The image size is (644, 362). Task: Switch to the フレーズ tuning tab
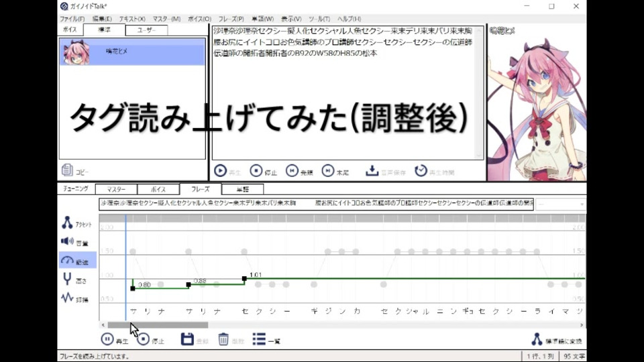201,189
